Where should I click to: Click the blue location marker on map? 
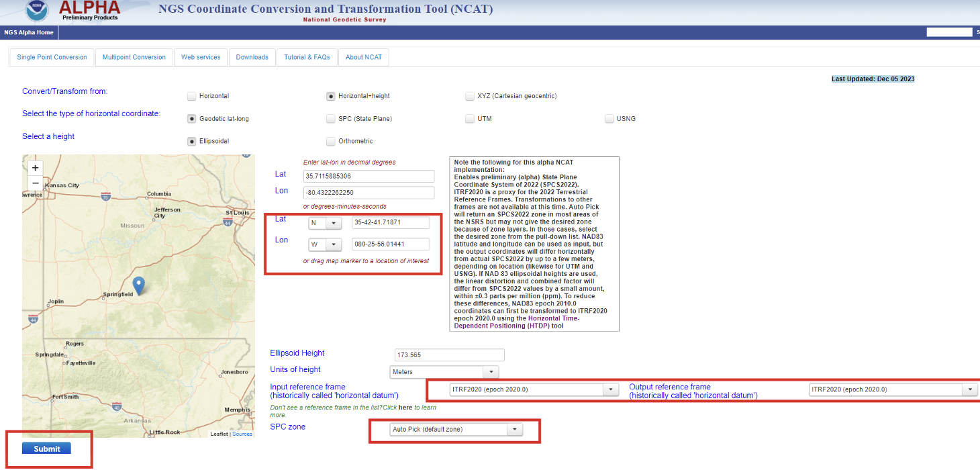[x=139, y=285]
